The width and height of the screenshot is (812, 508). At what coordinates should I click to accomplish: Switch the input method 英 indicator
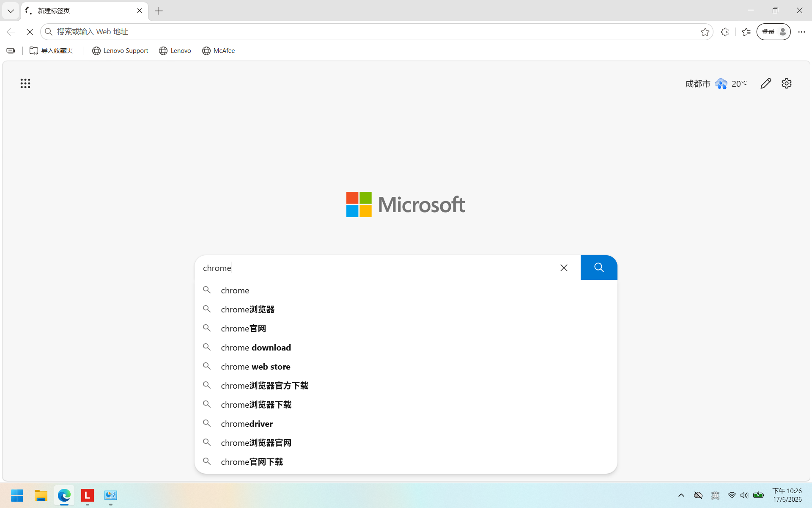[x=716, y=495]
